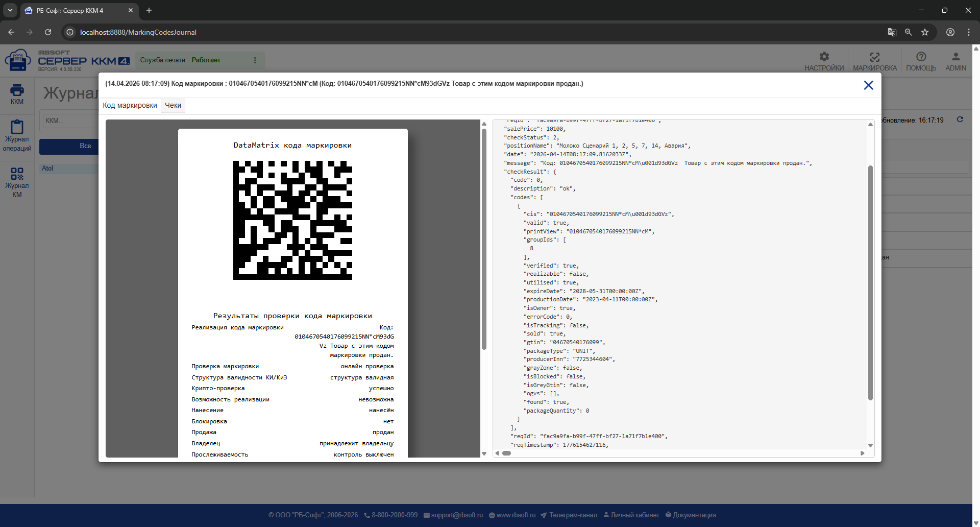Call the 8-800-2000-999 footer phone link
This screenshot has height=527, width=980.
pyautogui.click(x=390, y=515)
